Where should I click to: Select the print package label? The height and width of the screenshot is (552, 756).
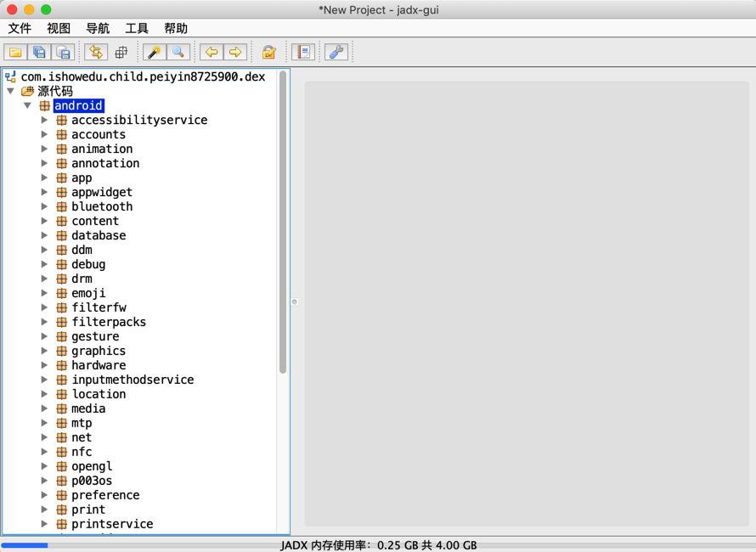tap(88, 510)
